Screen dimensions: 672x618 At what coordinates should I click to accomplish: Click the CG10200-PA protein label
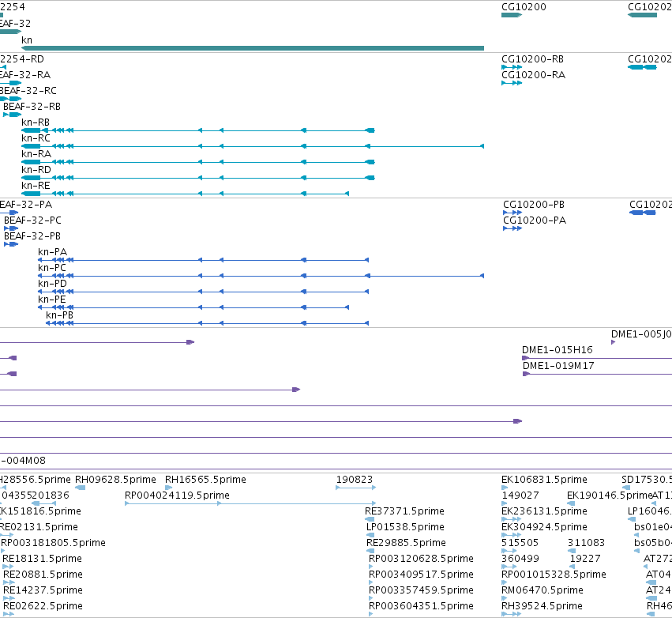point(535,220)
